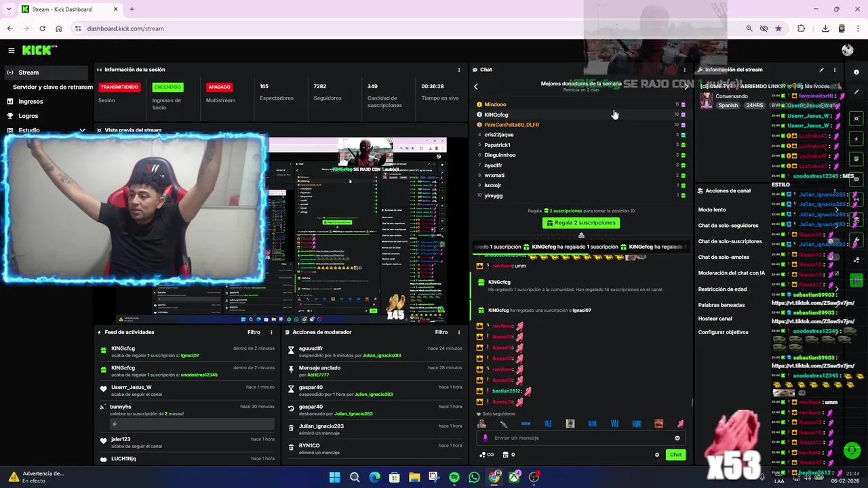Click the Spanish language tag
Image resolution: width=868 pixels, height=488 pixels.
tap(728, 106)
